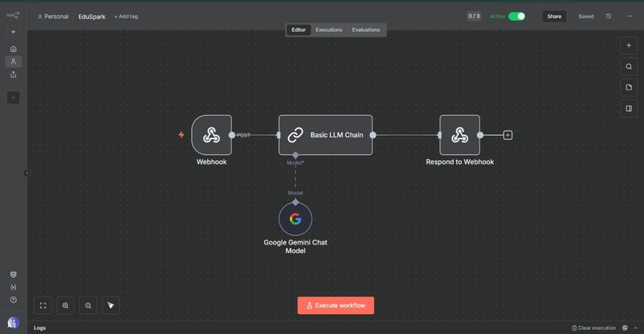Image resolution: width=644 pixels, height=334 pixels.
Task: Open the Personal sidebar icon
Action: point(13,62)
